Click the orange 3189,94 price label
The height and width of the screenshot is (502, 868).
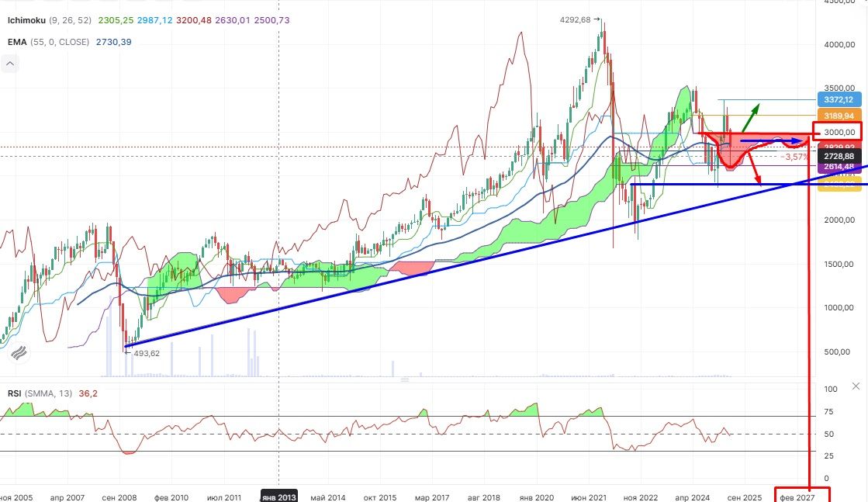click(839, 116)
